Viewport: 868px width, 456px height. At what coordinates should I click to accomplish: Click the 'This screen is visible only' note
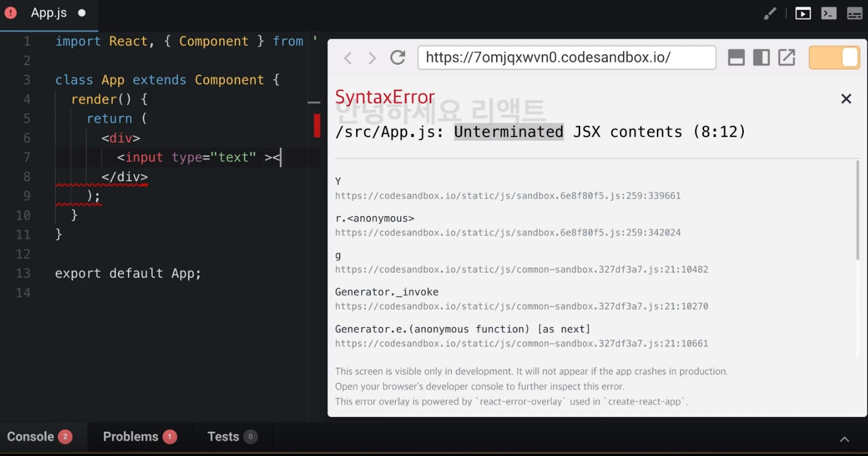[531, 371]
